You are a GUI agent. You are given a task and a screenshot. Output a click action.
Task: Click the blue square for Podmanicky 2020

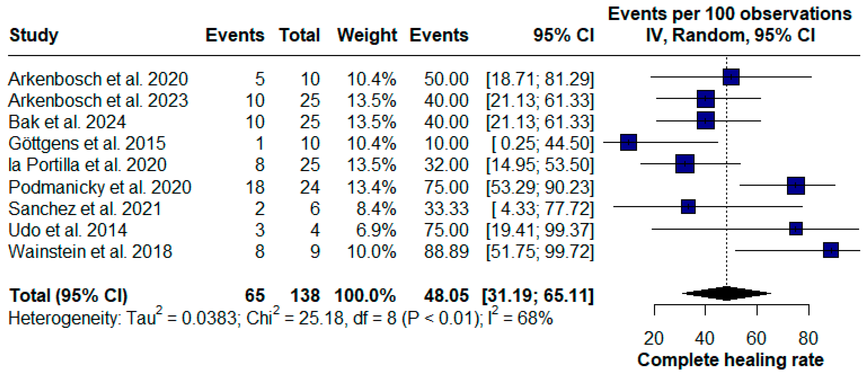tap(796, 185)
